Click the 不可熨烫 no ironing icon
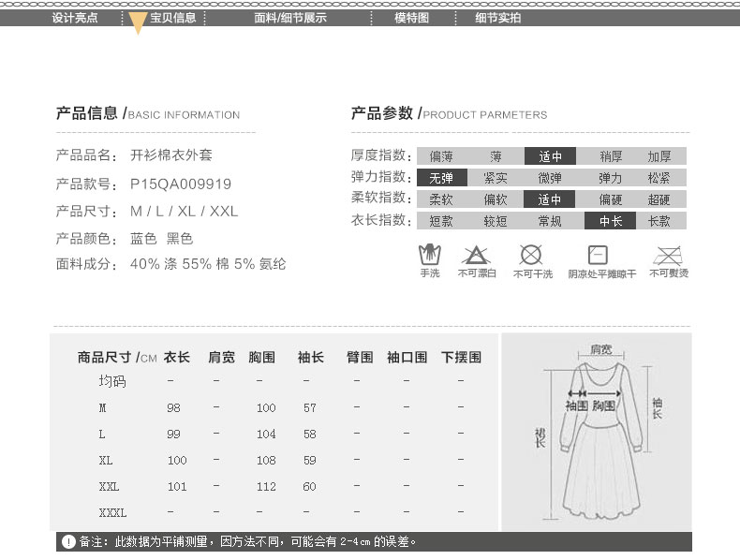740x560 pixels. (x=667, y=256)
